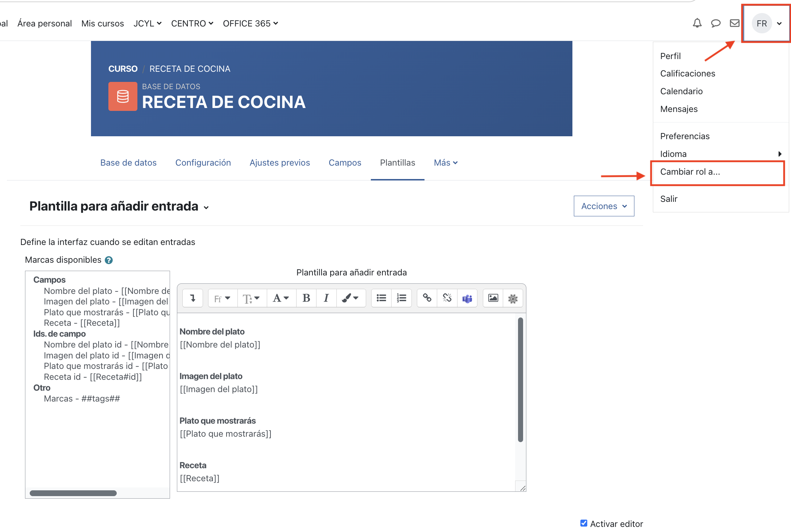Expand the CENTRO navigation menu
This screenshot has height=532, width=791.
tap(192, 24)
